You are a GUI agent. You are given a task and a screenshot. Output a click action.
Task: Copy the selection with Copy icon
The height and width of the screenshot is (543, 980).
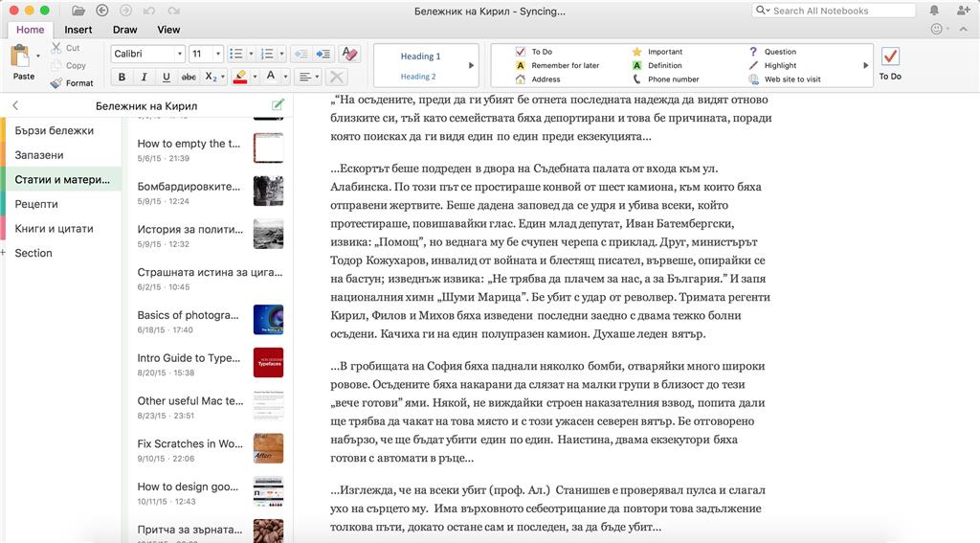tap(56, 65)
